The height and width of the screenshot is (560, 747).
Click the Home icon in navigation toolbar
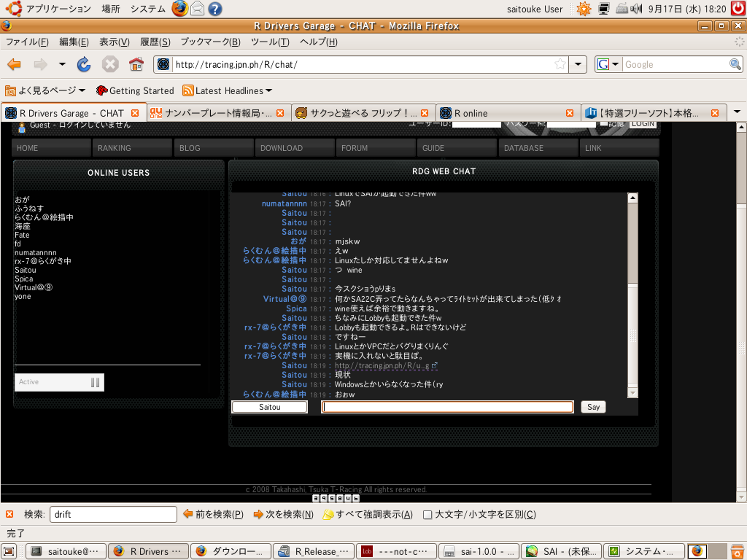[136, 65]
